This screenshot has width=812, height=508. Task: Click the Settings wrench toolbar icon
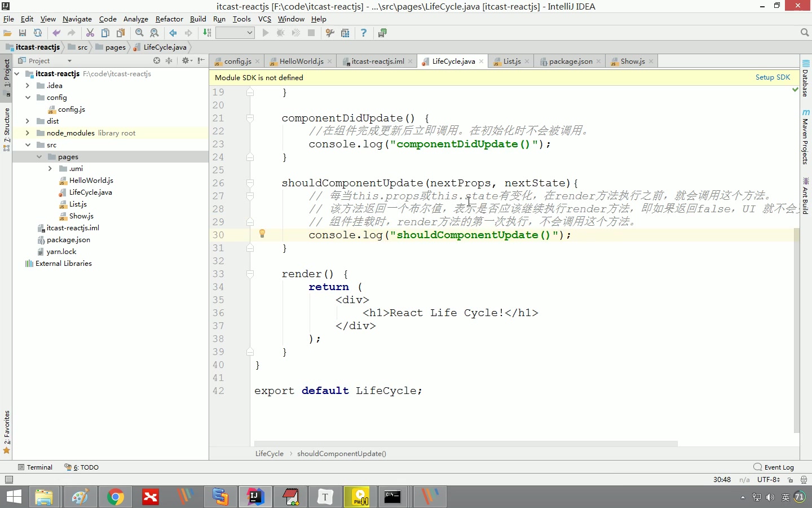click(x=330, y=33)
